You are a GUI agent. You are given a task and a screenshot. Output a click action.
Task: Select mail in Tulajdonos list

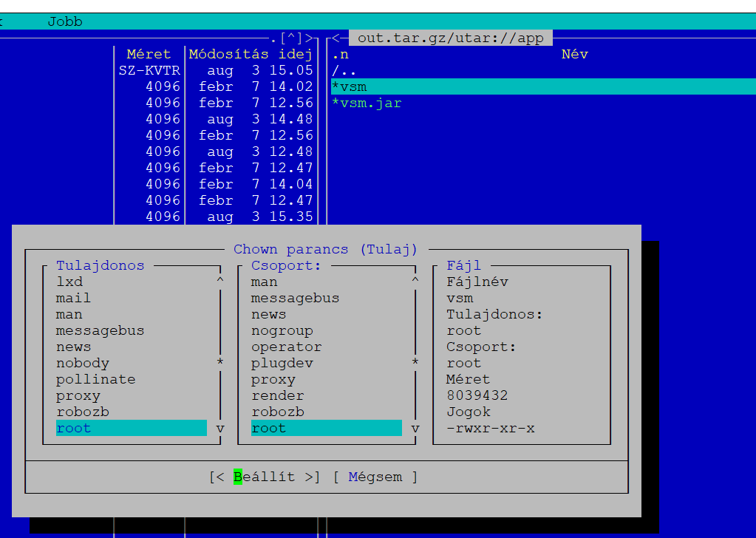point(73,298)
